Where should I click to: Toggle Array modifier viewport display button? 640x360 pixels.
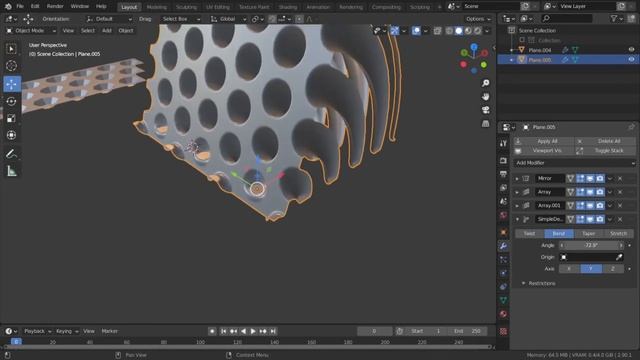pyautogui.click(x=590, y=192)
